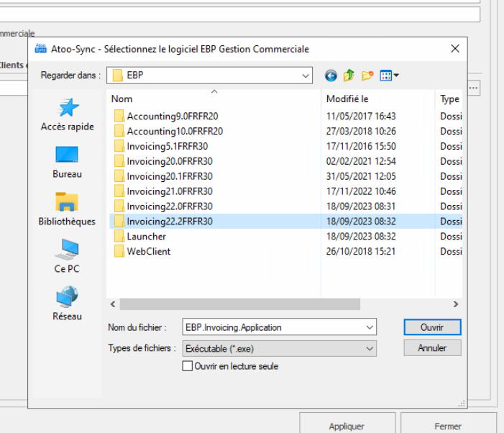This screenshot has width=504, height=433.
Task: Open Bibliothèques in the places sidebar
Action: (x=67, y=209)
